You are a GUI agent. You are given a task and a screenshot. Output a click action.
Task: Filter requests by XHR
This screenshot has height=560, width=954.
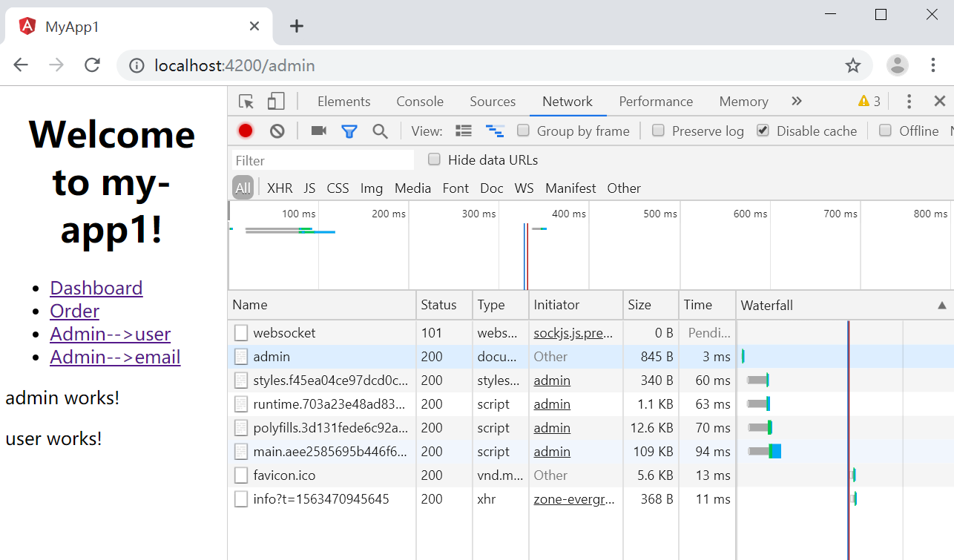pos(280,188)
